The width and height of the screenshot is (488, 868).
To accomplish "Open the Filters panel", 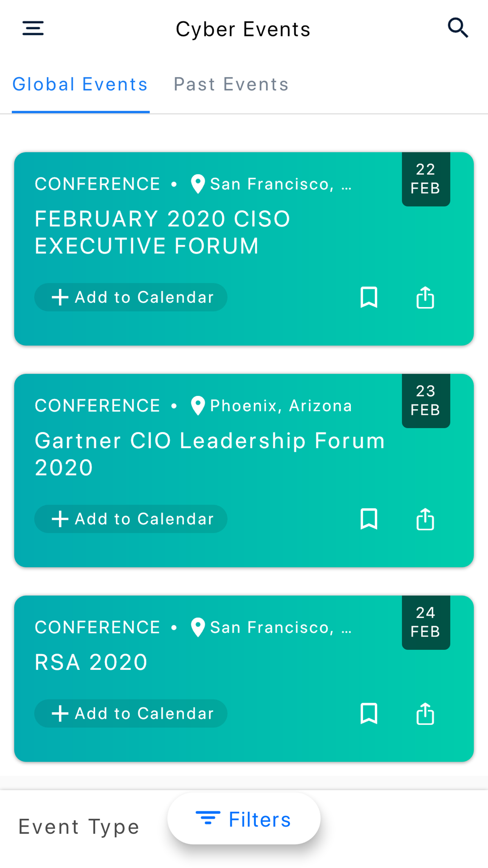I will click(244, 819).
